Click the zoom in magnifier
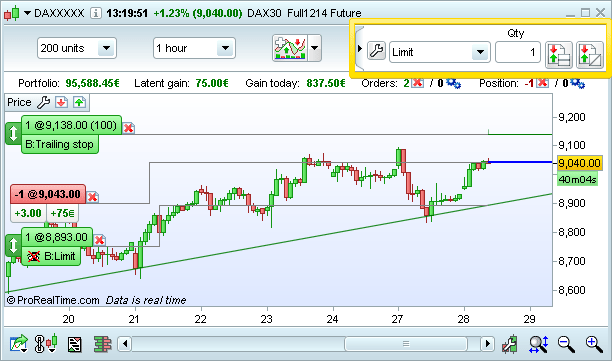The image size is (612, 361). 594,344
